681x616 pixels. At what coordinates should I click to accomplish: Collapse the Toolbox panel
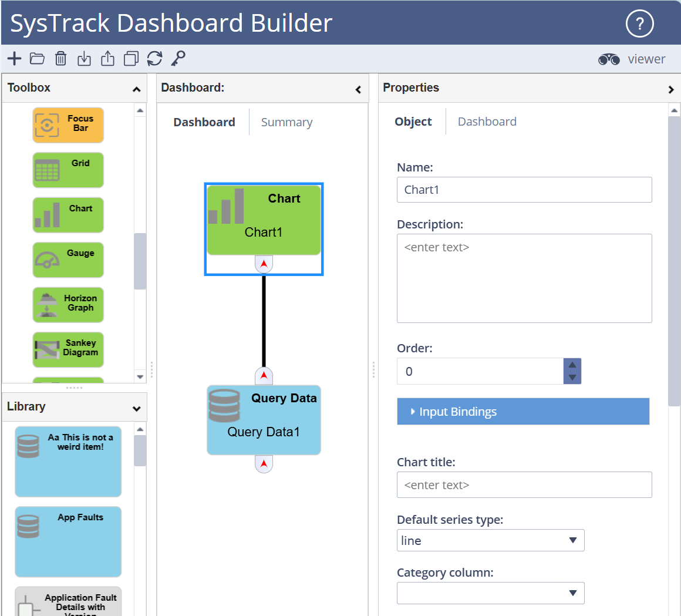tap(136, 89)
